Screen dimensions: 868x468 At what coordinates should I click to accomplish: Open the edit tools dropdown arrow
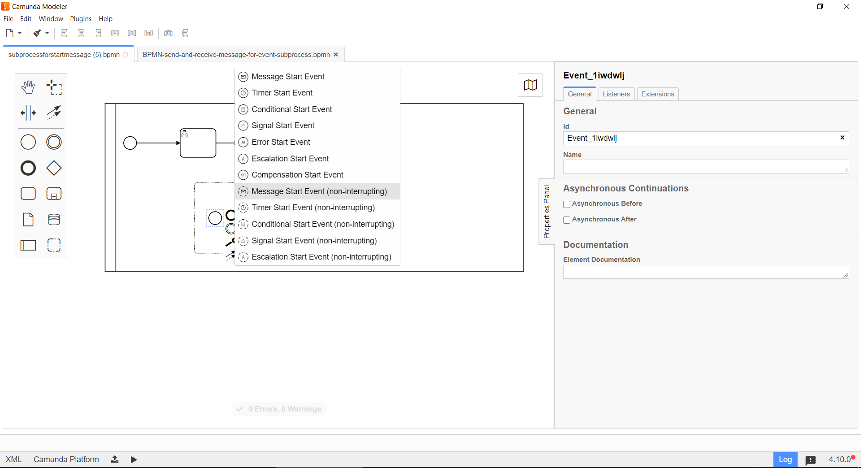click(x=47, y=33)
